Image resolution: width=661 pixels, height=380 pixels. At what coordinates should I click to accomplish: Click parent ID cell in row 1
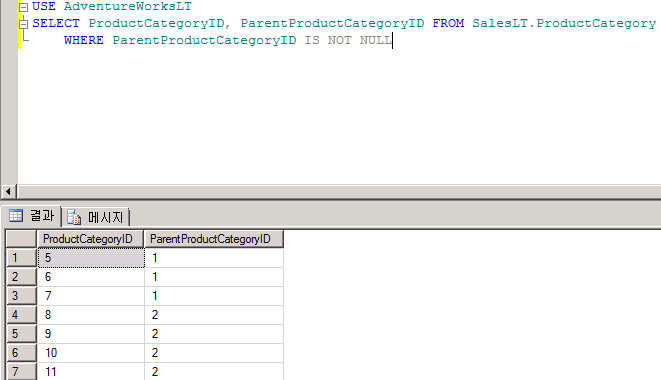click(x=214, y=258)
